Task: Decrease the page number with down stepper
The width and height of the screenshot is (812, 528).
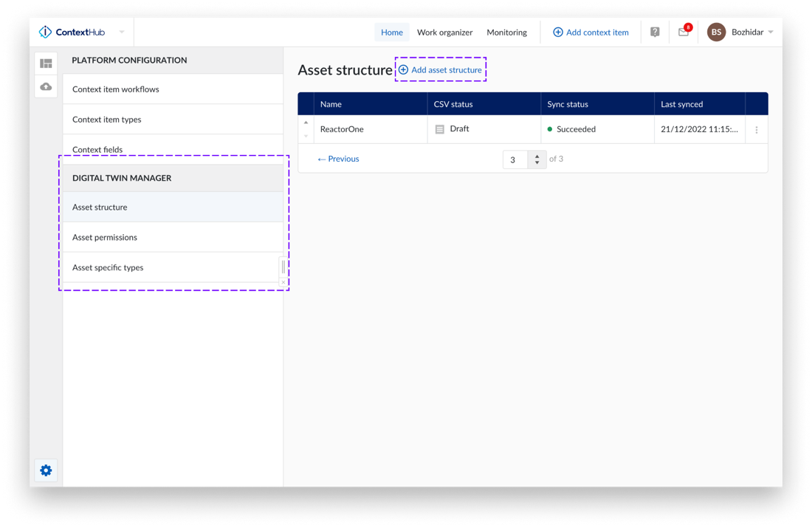Action: pyautogui.click(x=537, y=163)
